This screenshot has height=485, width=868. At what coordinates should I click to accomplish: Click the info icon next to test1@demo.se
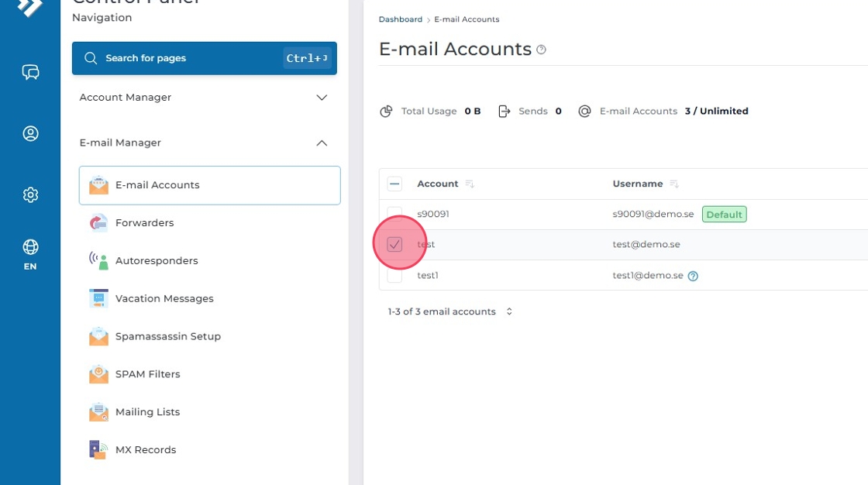click(x=693, y=276)
